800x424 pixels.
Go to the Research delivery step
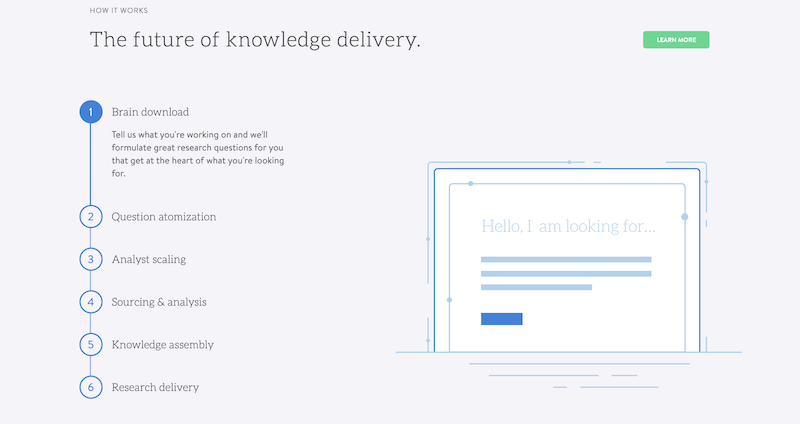(x=155, y=388)
